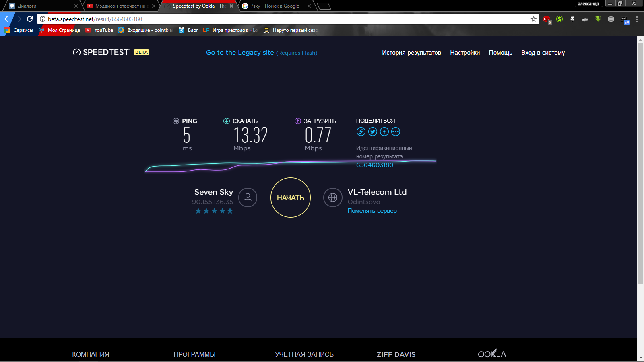This screenshot has width=644, height=362.
Task: Click the green S extension icon
Action: coord(559,19)
